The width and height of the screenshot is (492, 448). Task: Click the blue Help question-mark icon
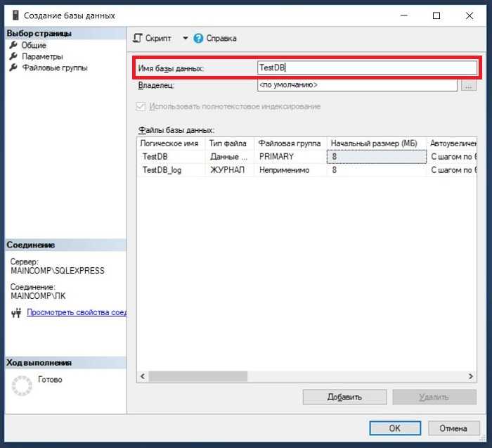point(198,38)
